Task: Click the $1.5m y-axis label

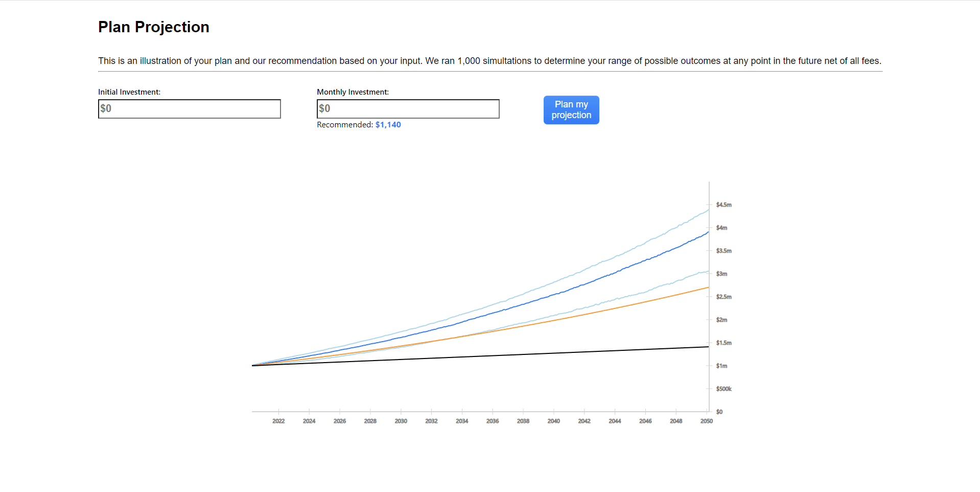Action: [x=724, y=343]
